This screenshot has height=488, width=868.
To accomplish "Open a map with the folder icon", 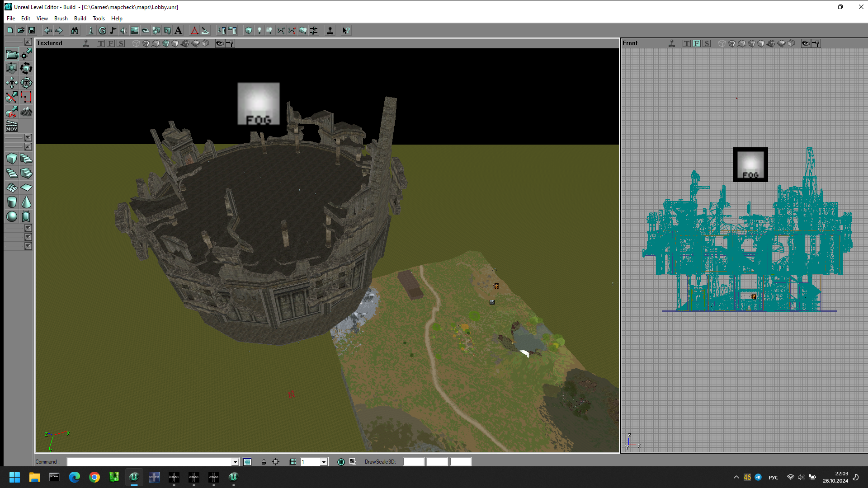I will point(21,30).
